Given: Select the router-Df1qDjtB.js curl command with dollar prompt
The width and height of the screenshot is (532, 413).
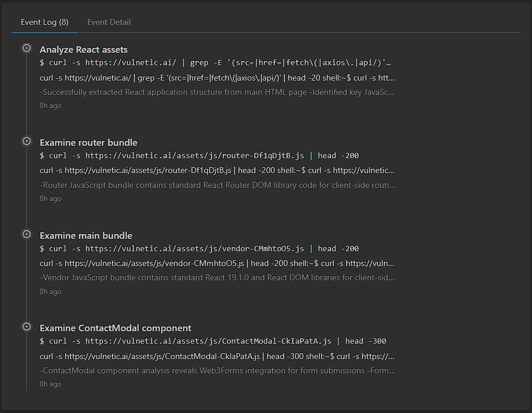Looking at the screenshot, I should point(199,156).
